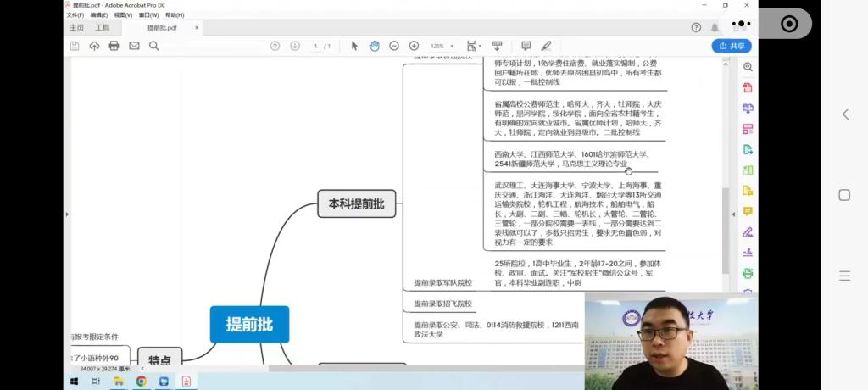Image resolution: width=868 pixels, height=390 pixels.
Task: Upload file to cloud icon
Action: (94, 46)
